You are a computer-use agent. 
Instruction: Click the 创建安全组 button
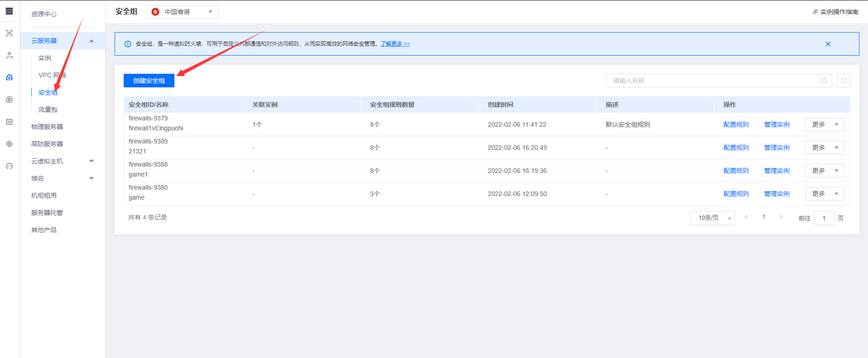(149, 81)
